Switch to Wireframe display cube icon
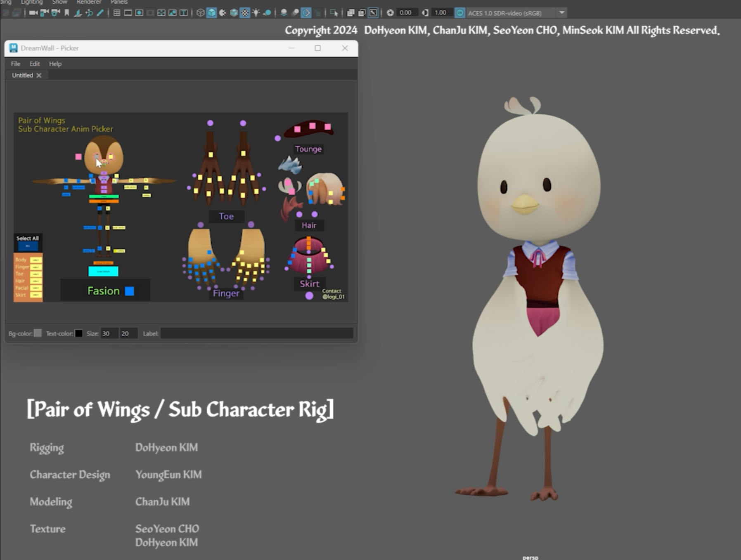Screen dimensions: 741x560 coord(200,13)
